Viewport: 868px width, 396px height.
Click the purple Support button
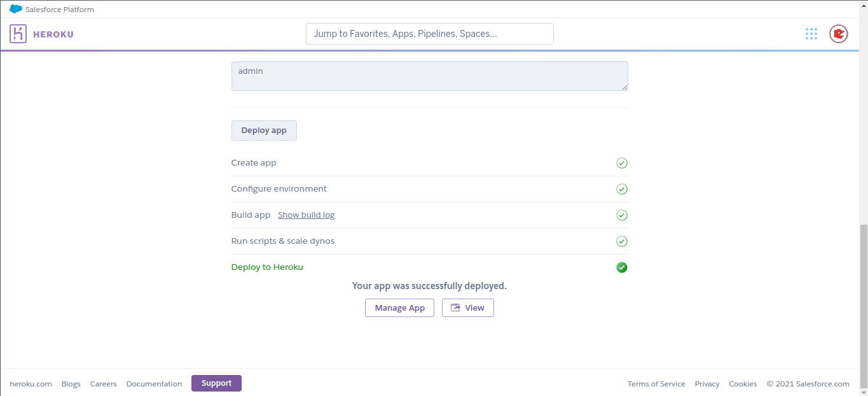[x=216, y=383]
